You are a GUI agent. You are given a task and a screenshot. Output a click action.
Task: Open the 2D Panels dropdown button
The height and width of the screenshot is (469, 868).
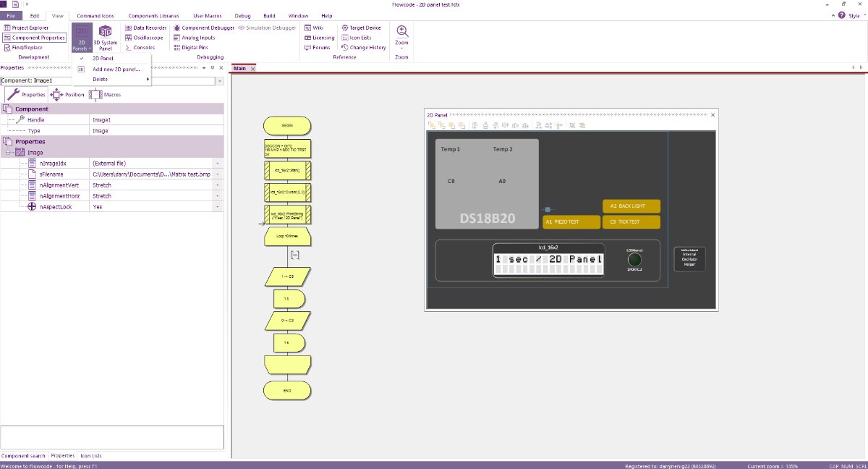pyautogui.click(x=82, y=37)
